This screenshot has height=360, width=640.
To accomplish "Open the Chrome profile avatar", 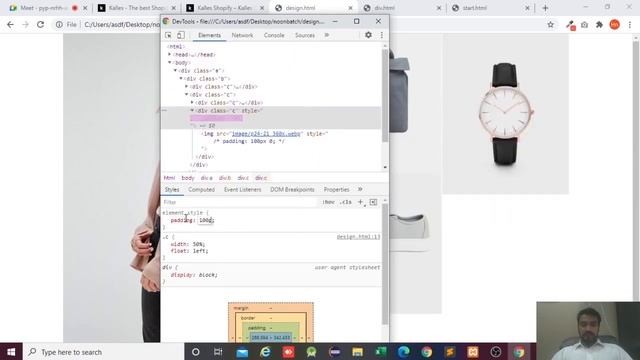I will [614, 25].
